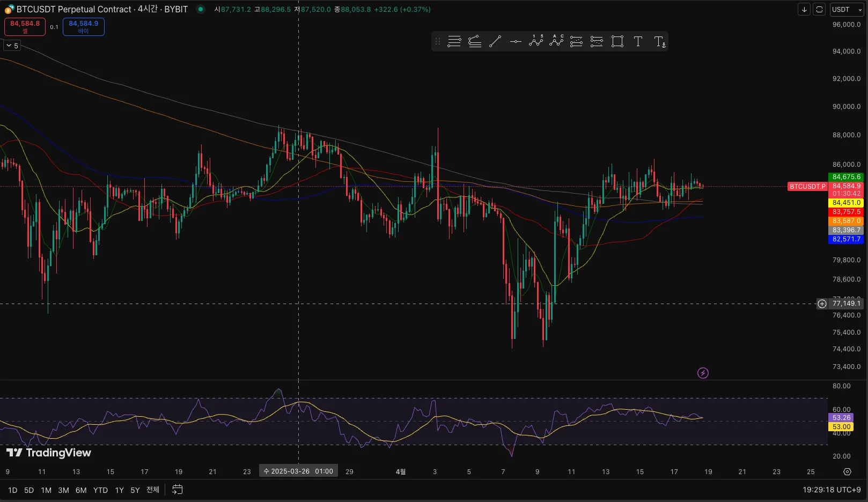Click the blue 84,584.9 buy button
Image resolution: width=868 pixels, height=502 pixels.
pyautogui.click(x=84, y=27)
